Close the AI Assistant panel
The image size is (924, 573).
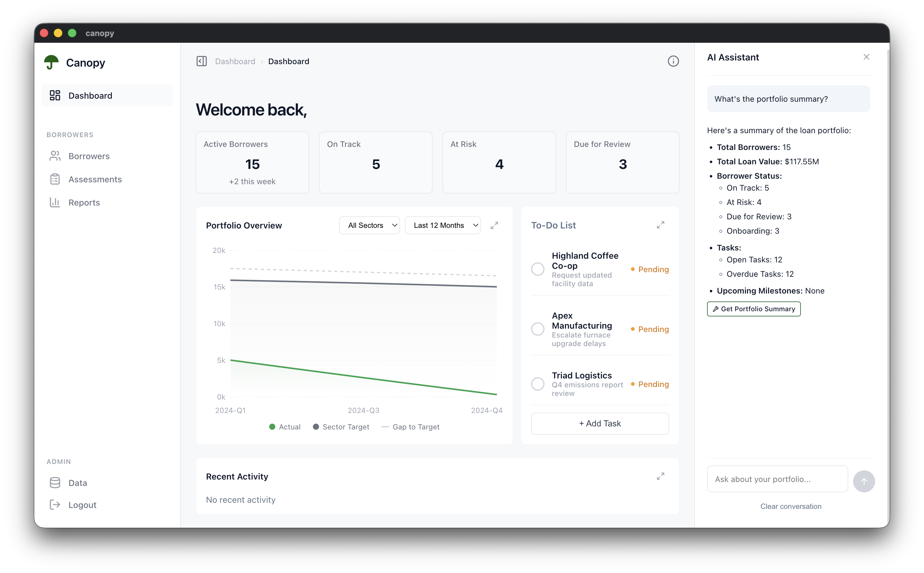[x=866, y=57]
